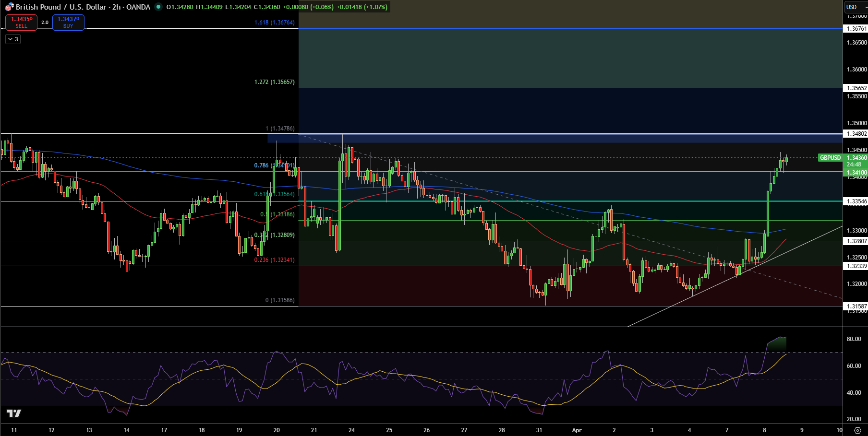868x436 pixels.
Task: Click the 1.34370 BUY button
Action: pos(68,22)
